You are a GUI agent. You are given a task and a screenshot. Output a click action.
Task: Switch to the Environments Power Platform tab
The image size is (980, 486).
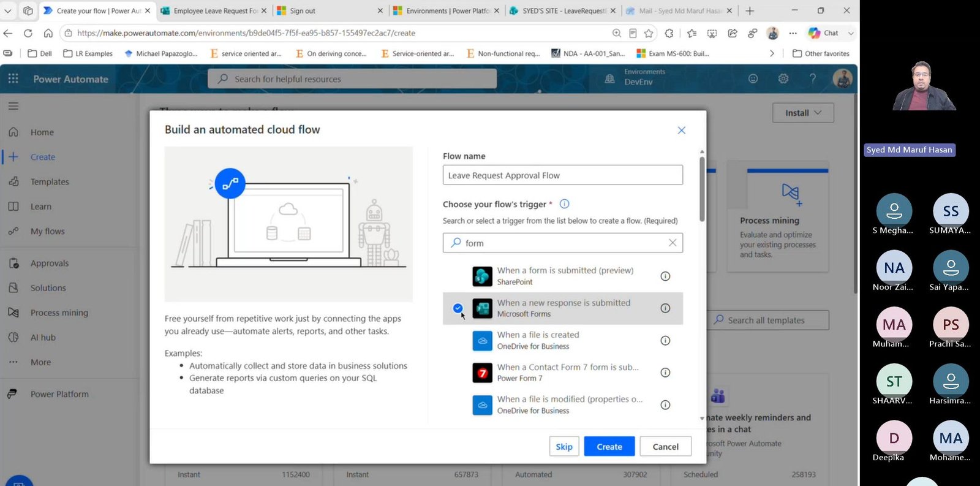pos(446,11)
